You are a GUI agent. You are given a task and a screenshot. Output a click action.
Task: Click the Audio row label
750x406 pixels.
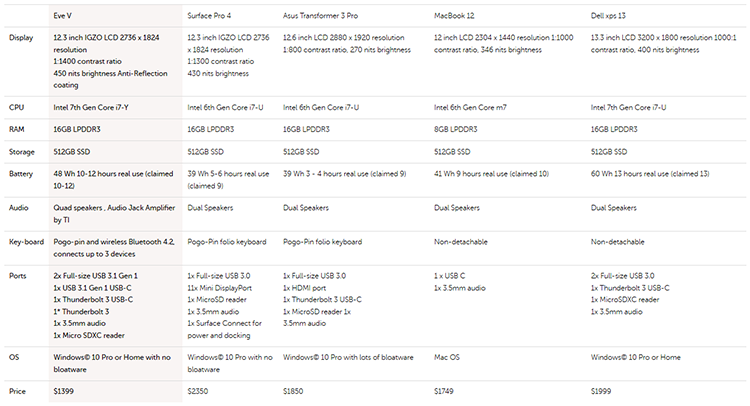(20, 208)
